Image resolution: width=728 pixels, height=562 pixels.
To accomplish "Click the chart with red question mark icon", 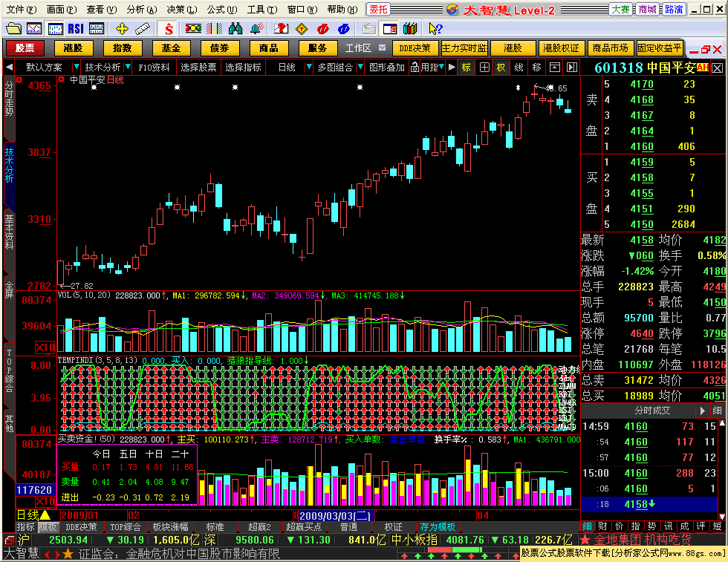I will pyautogui.click(x=281, y=29).
